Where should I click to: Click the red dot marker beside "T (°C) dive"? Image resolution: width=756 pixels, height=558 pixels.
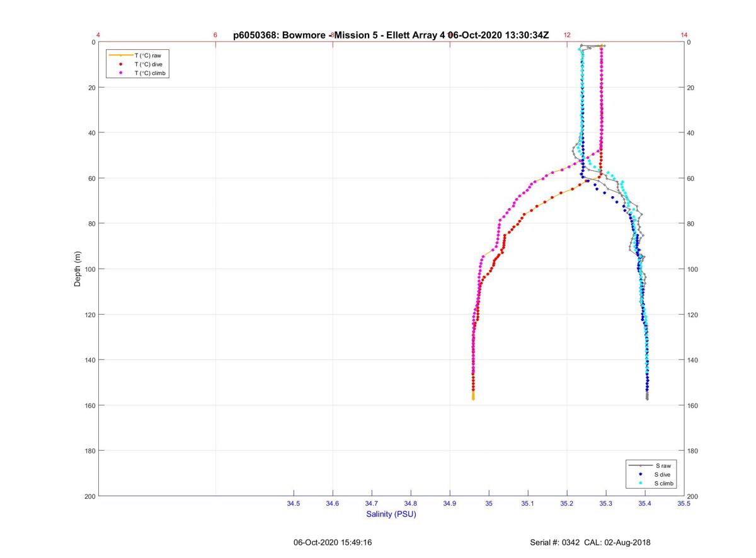121,64
